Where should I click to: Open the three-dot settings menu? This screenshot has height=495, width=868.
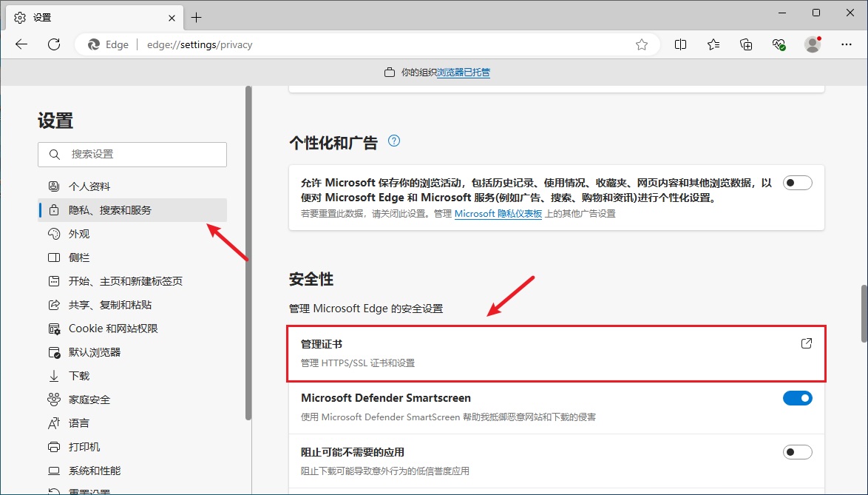click(847, 45)
